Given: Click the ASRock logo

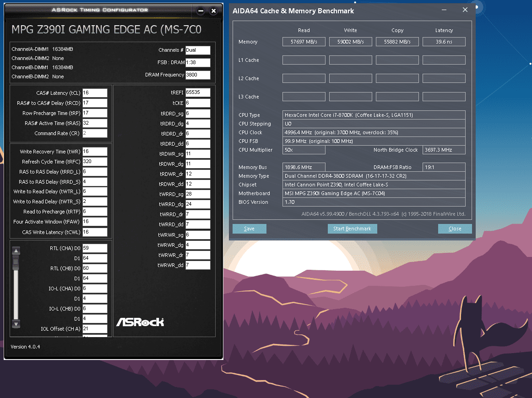Looking at the screenshot, I should (x=140, y=322).
